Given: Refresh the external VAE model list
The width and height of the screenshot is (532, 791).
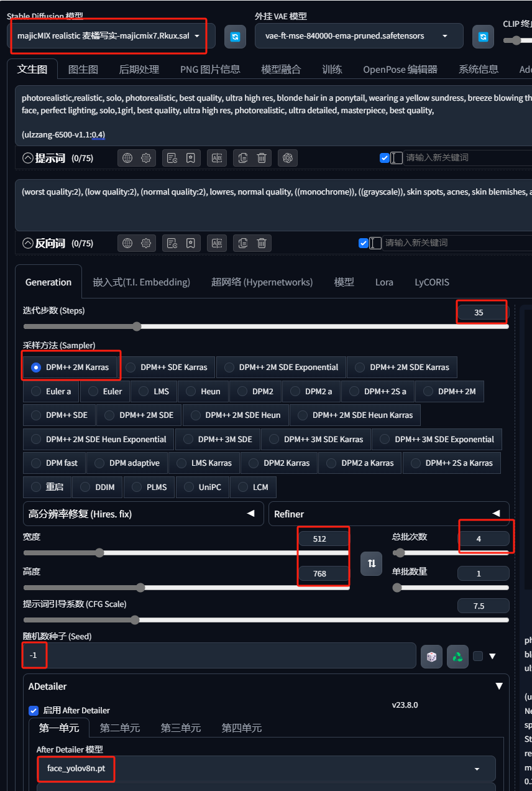Looking at the screenshot, I should pyautogui.click(x=483, y=37).
